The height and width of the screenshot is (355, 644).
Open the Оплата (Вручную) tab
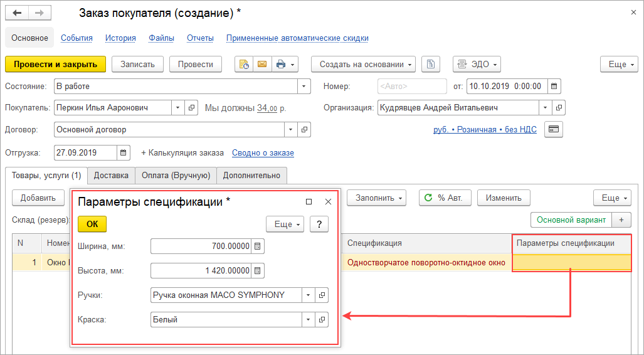point(176,176)
